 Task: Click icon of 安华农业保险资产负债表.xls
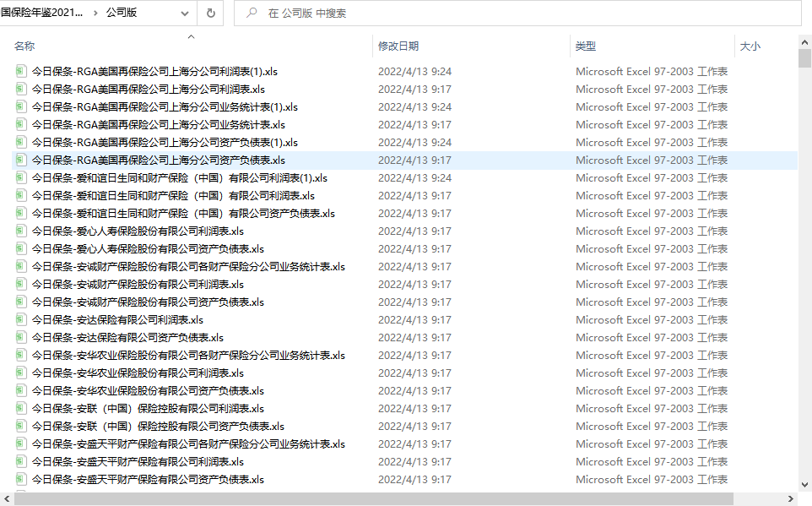click(21, 390)
